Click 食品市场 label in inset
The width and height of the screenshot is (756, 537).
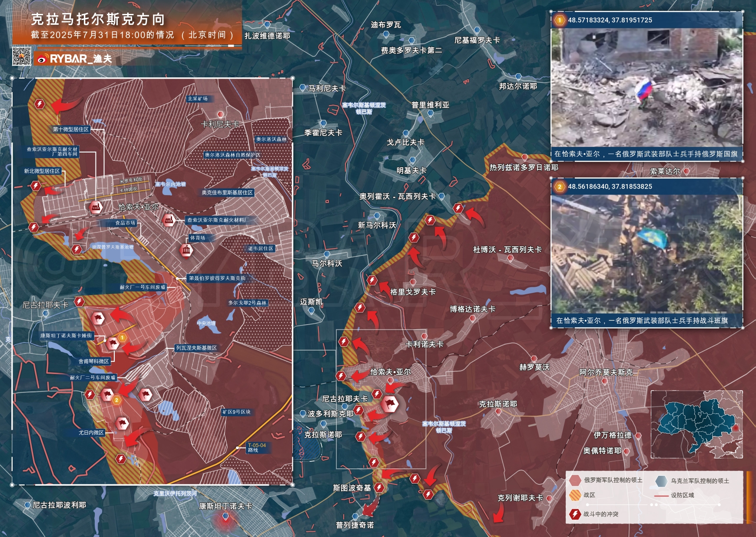point(125,223)
